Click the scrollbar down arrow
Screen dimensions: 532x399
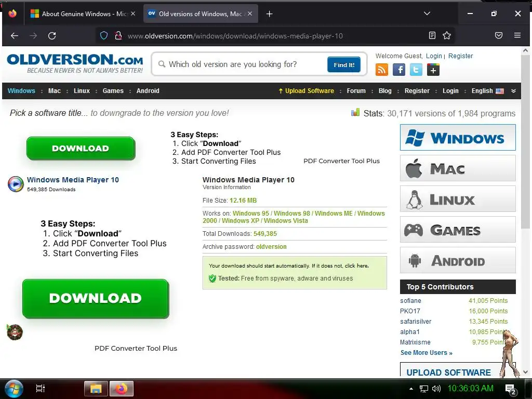pos(525,372)
